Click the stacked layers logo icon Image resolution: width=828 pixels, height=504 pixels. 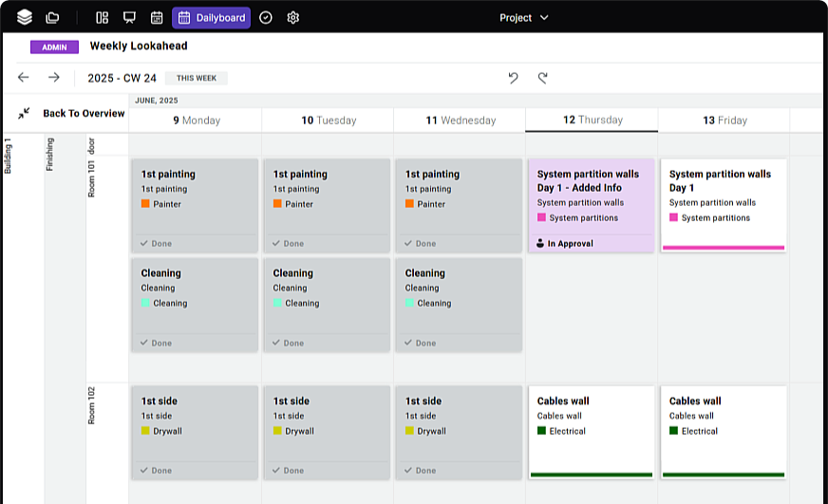[x=25, y=17]
